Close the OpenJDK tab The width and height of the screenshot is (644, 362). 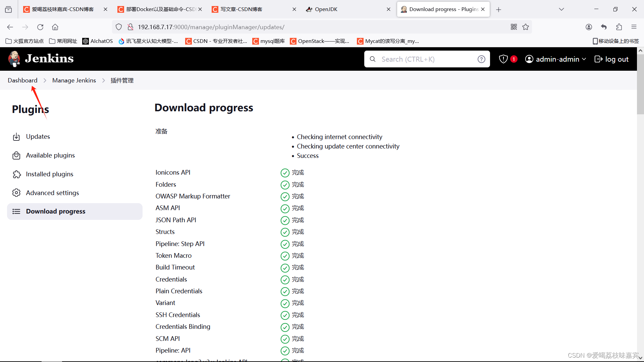click(x=388, y=9)
